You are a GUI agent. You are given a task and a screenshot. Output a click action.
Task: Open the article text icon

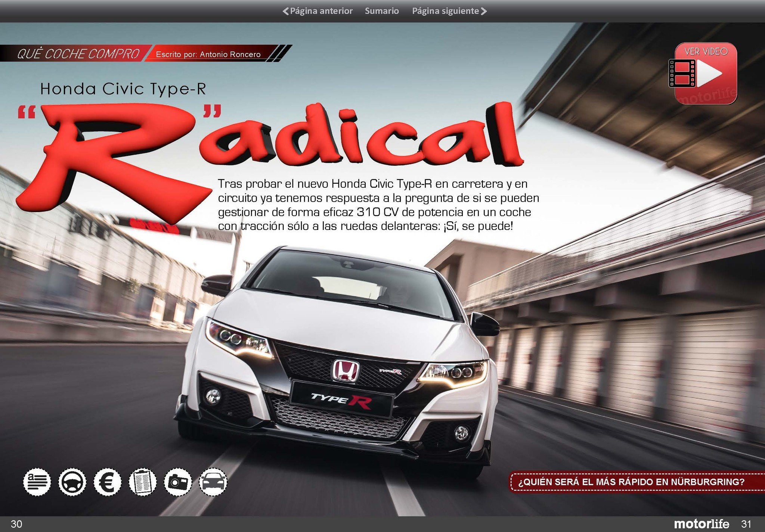click(37, 482)
